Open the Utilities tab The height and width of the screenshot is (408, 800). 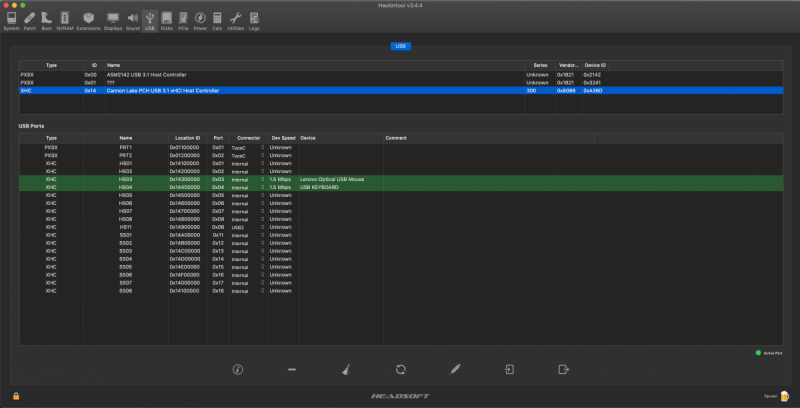(x=235, y=20)
